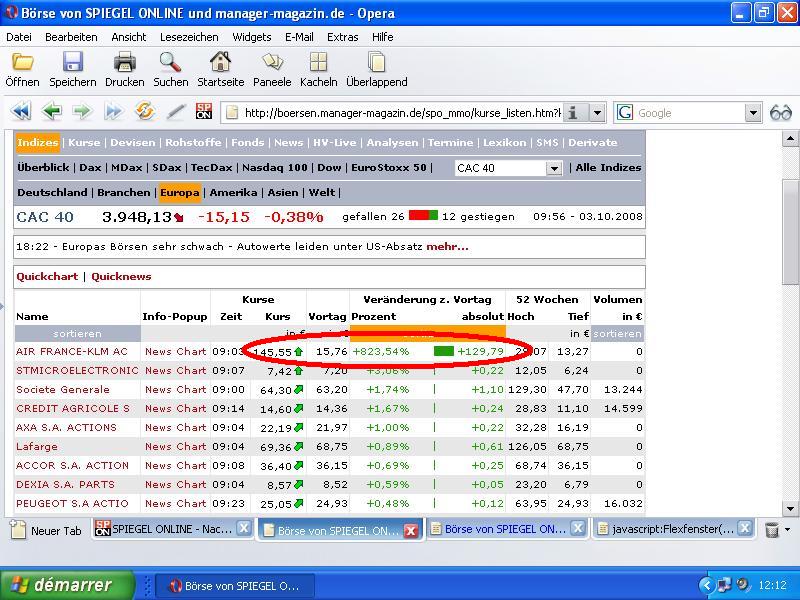
Task: Click the glasses icon beside the search box
Action: 781,113
